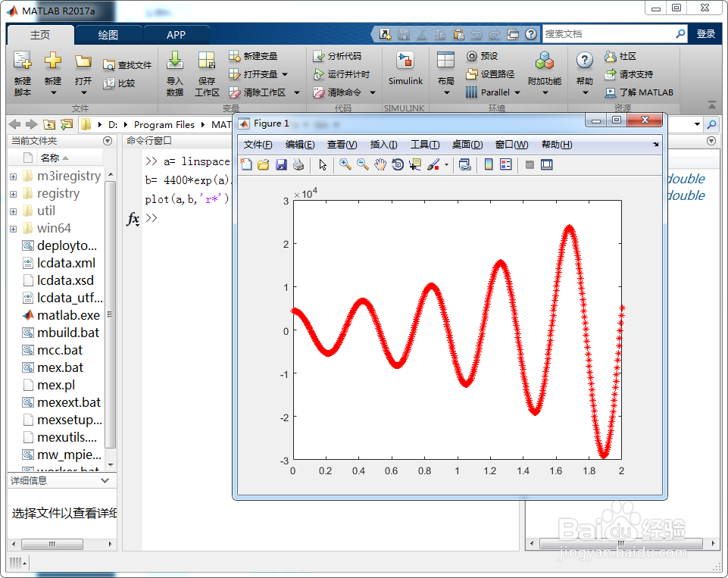The width and height of the screenshot is (728, 578).
Task: Click the current folder vertical scrollbar
Action: point(111,315)
